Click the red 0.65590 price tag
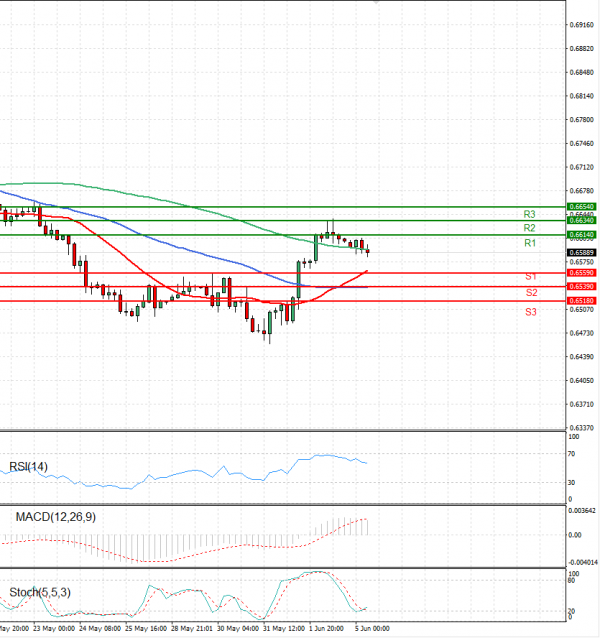This screenshot has height=638, width=600. [x=582, y=272]
